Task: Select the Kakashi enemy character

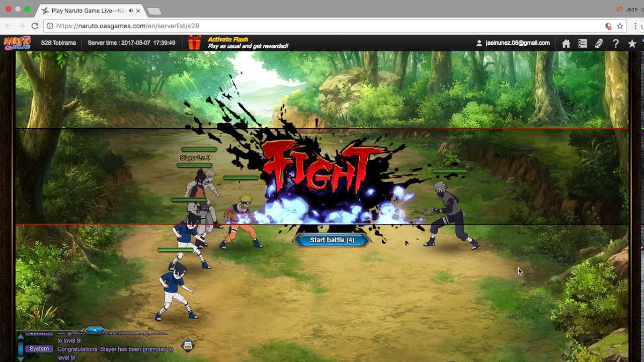Action: point(452,215)
